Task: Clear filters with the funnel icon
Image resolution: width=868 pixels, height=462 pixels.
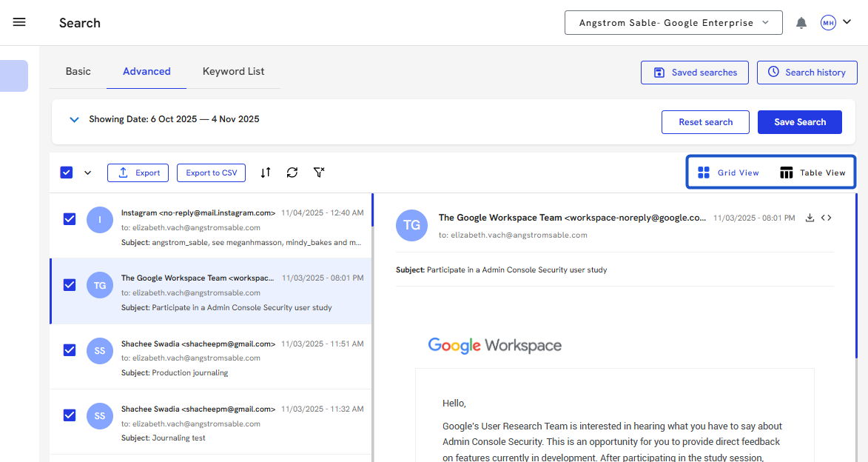Action: pyautogui.click(x=319, y=173)
